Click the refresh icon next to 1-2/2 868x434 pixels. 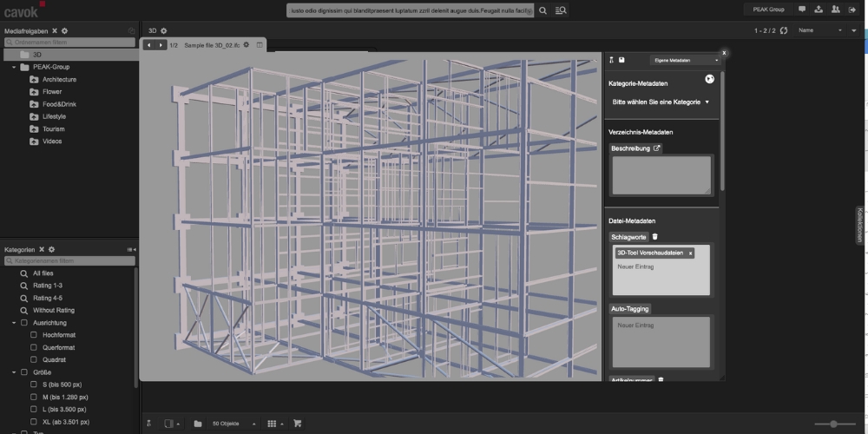[784, 30]
